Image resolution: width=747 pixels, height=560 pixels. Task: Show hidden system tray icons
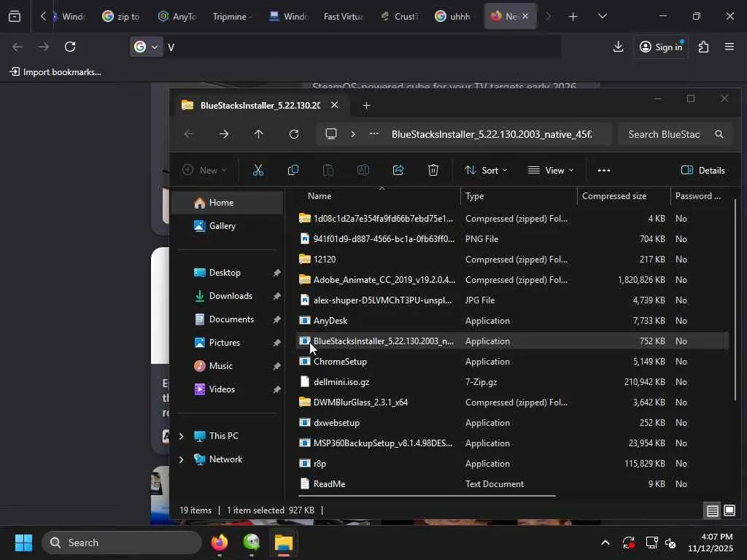point(605,542)
